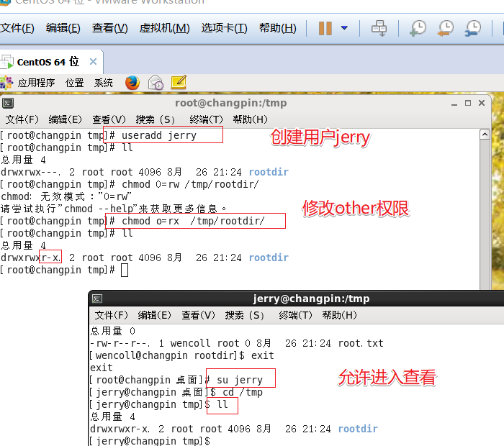Click 'useradd jerry' command text
Screen dimensions: 504x446
(159, 135)
